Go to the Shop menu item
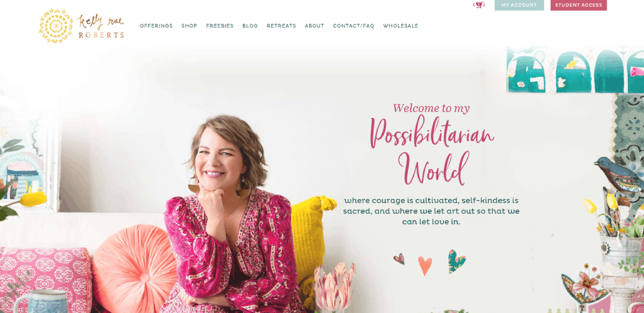Screen dimensions: 644x313 point(189,26)
